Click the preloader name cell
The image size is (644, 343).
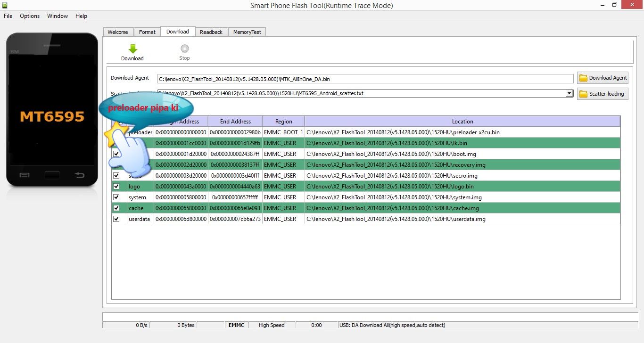click(x=140, y=132)
